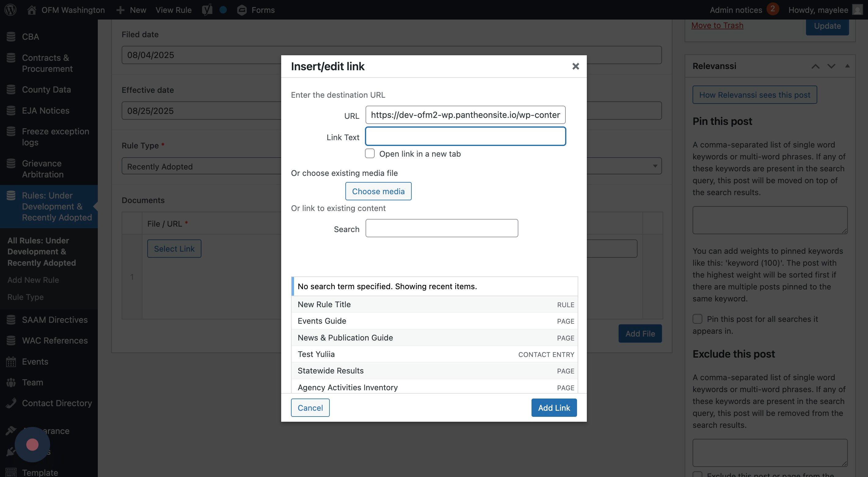Select Add New Rule submenu item

pyautogui.click(x=33, y=280)
